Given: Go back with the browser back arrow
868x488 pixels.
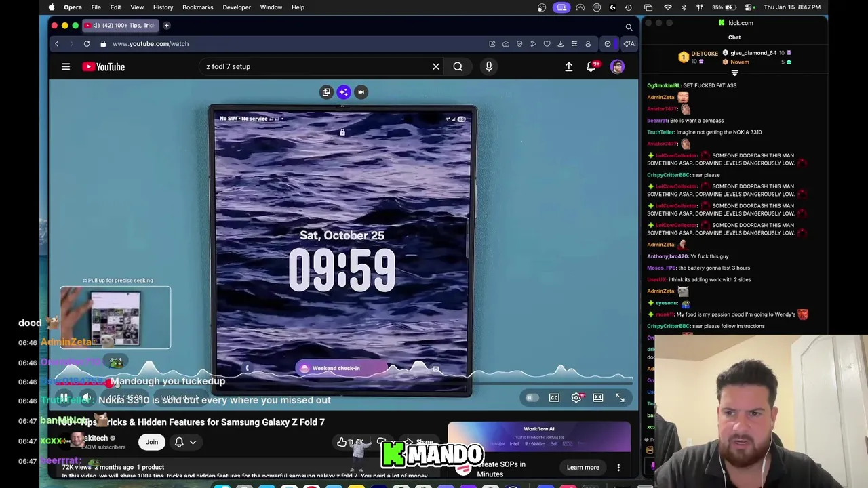Looking at the screenshot, I should pos(57,44).
